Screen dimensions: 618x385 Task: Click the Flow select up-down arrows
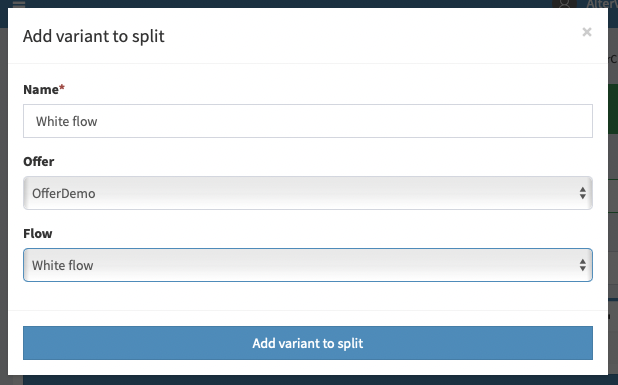[x=583, y=265]
